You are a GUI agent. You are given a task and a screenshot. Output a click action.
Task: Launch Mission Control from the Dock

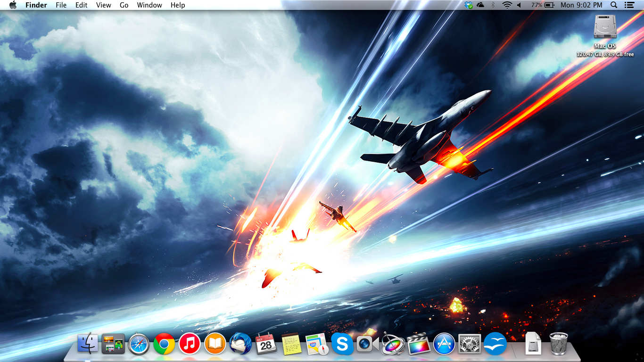pos(113,344)
